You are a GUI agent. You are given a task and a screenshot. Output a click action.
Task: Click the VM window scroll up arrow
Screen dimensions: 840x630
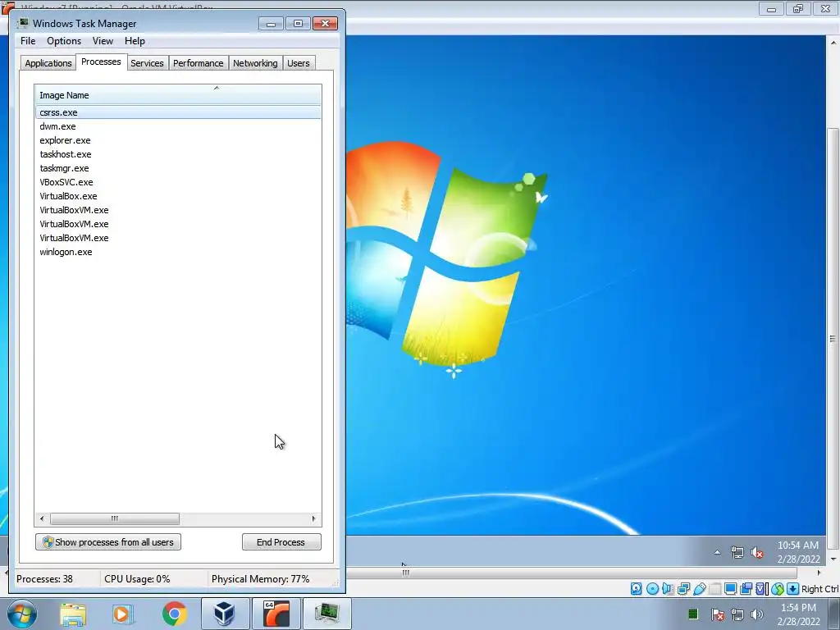pos(833,42)
